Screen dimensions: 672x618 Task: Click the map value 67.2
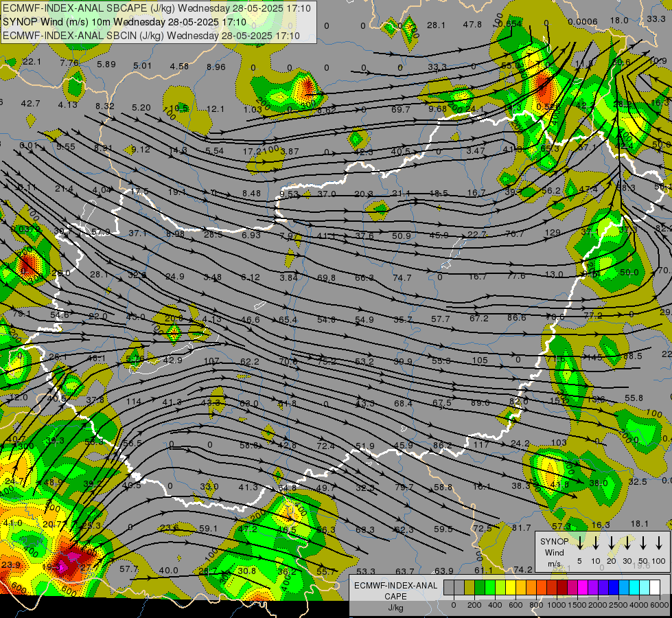coord(478,318)
